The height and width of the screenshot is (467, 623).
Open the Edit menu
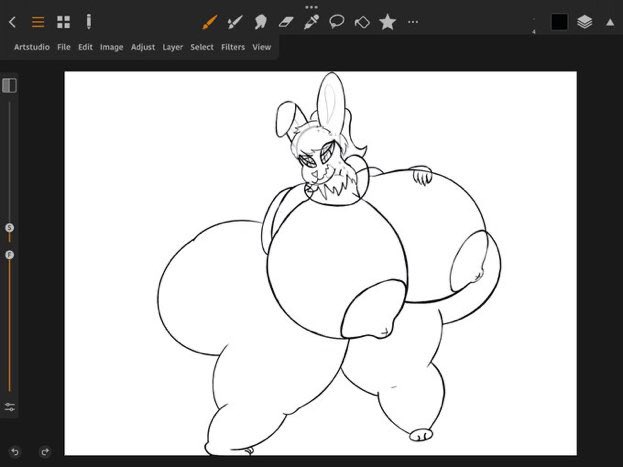(x=85, y=47)
